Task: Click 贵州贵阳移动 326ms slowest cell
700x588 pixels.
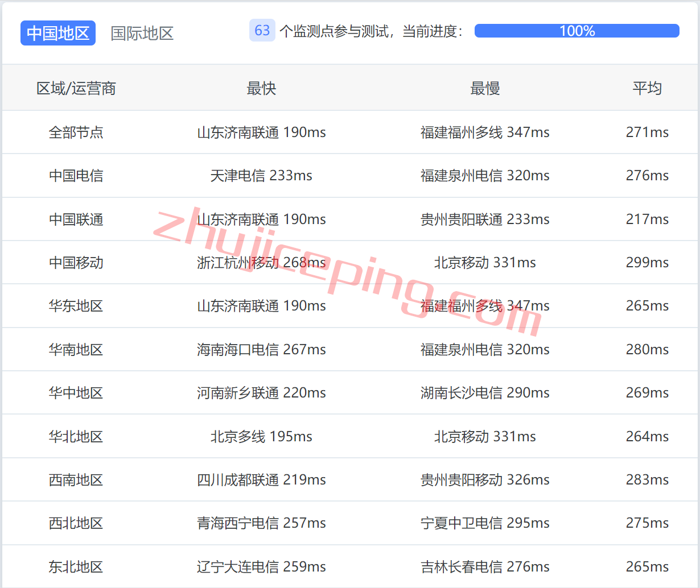Action: (485, 480)
